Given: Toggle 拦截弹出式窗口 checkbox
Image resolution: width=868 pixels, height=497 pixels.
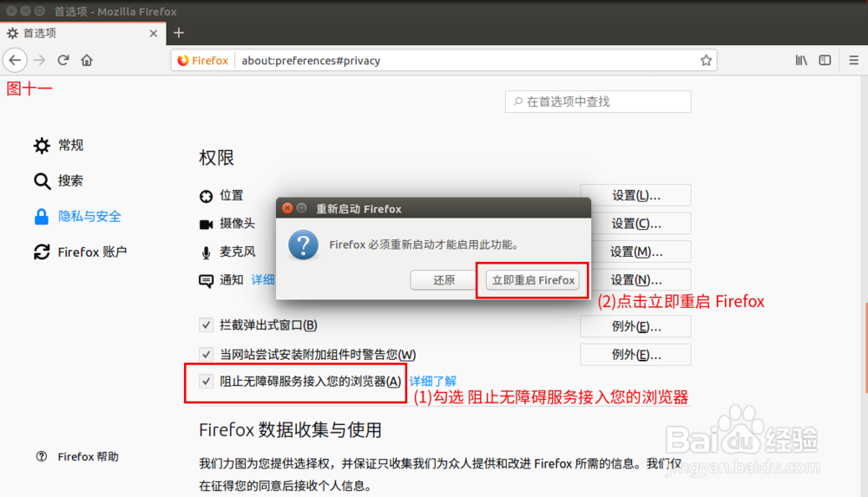Looking at the screenshot, I should 206,325.
